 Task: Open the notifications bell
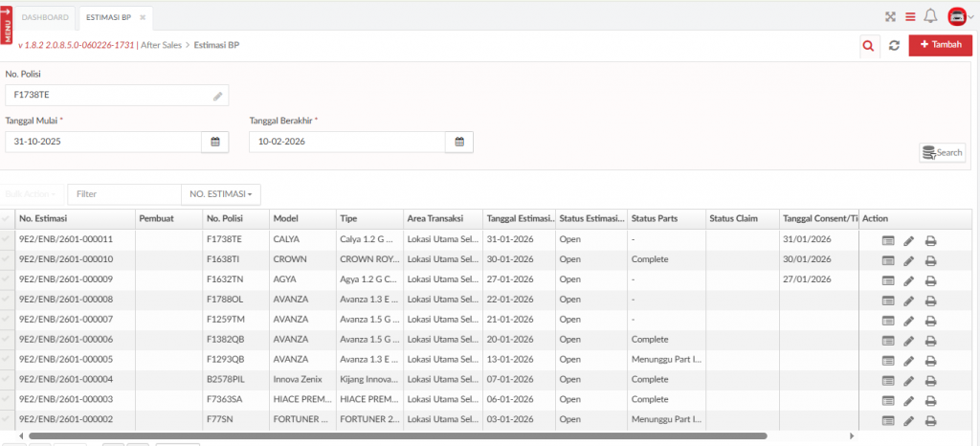click(929, 16)
